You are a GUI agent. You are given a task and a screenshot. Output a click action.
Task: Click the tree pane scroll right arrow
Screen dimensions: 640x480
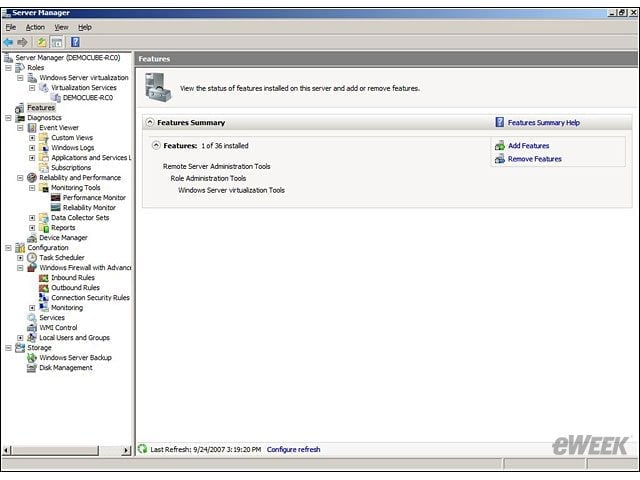click(127, 450)
